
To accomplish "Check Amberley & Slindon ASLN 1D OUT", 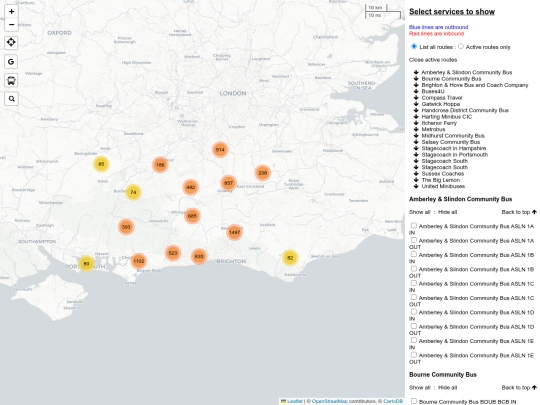I will coord(414,326).
